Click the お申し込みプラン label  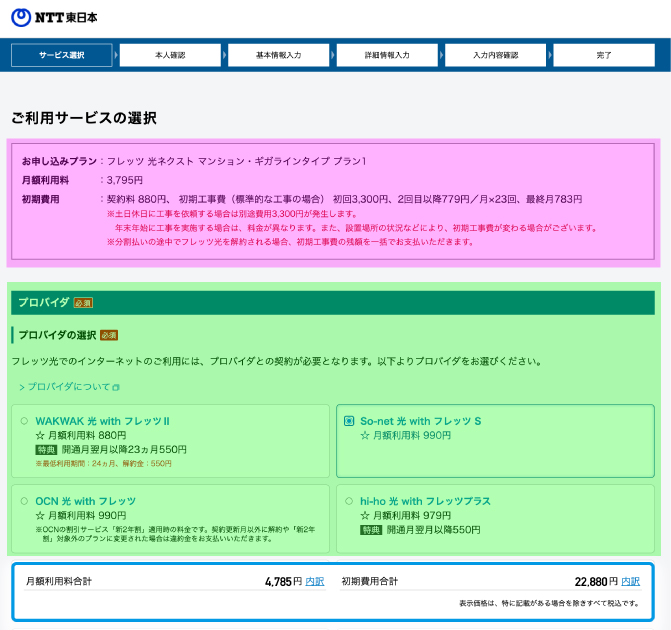tap(59, 161)
